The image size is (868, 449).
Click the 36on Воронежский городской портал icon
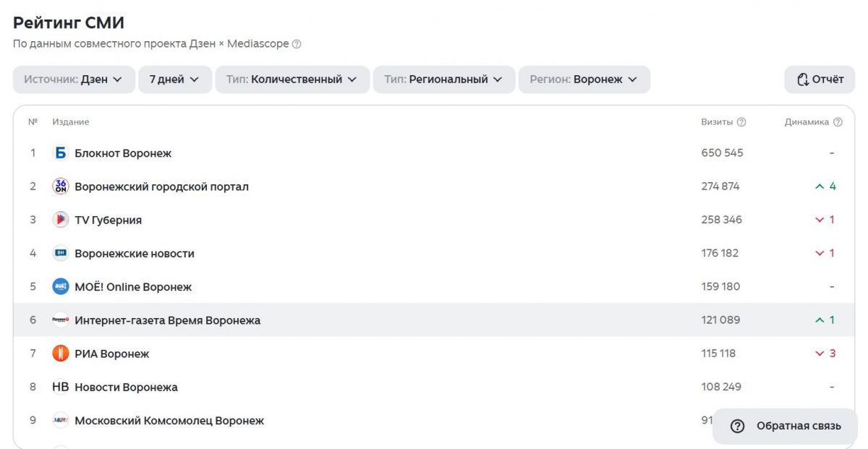pos(61,187)
